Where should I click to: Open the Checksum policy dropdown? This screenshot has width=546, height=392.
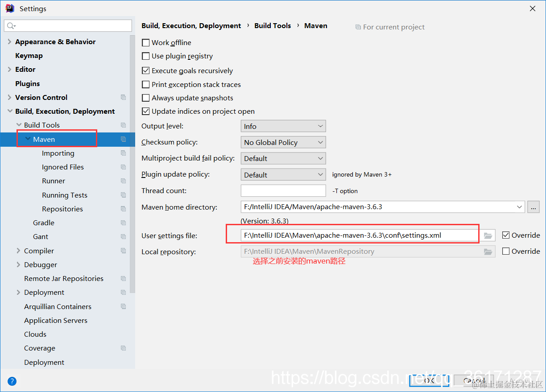283,142
